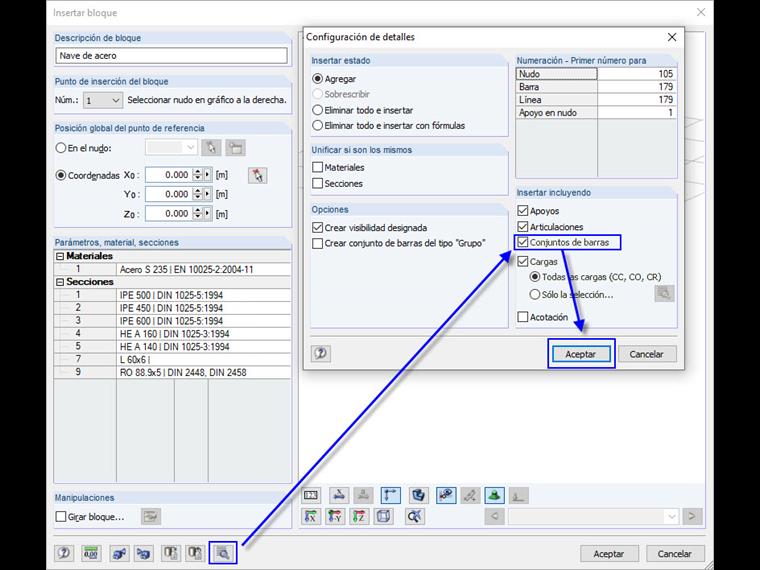Click the X0 value spinner arrows
760x570 pixels.
197,175
